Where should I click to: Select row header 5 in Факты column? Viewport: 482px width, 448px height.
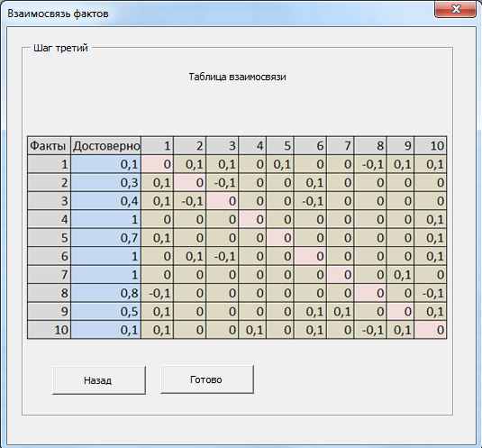point(49,238)
